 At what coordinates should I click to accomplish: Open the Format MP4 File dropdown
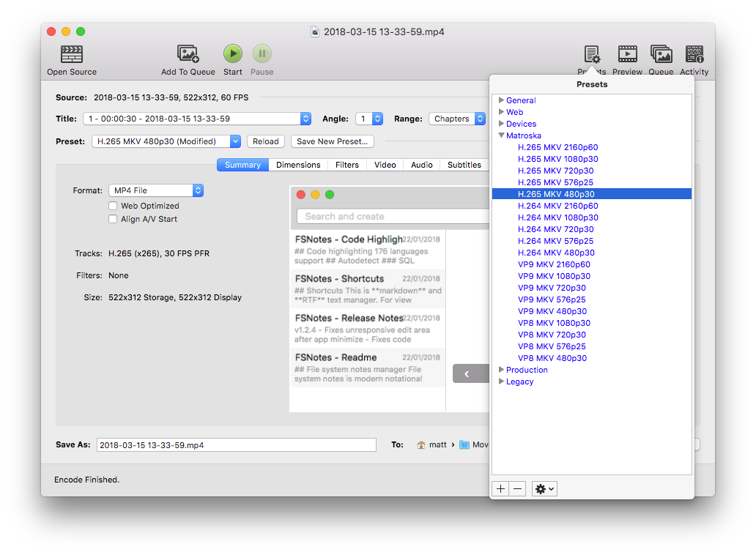coord(156,190)
